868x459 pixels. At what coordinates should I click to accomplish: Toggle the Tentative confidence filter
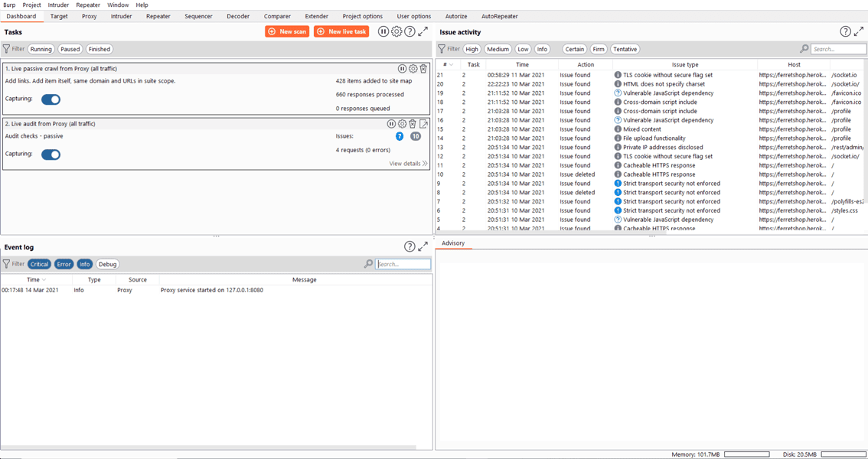[x=625, y=49]
